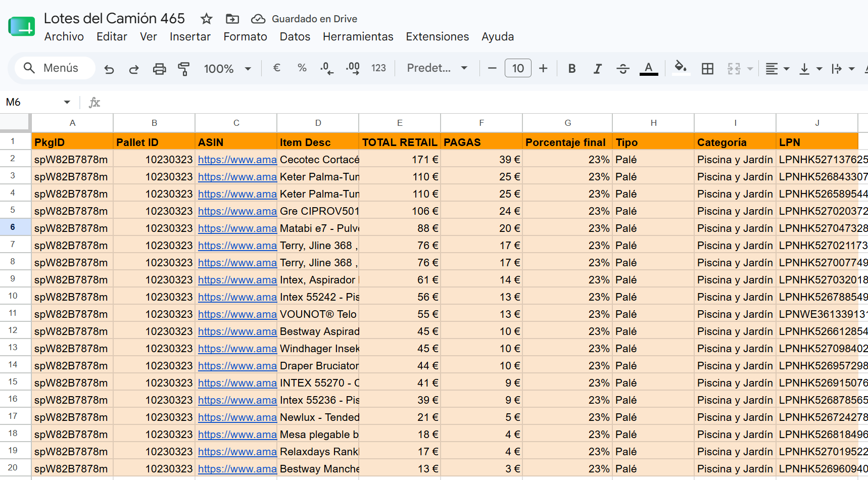The width and height of the screenshot is (868, 480).
Task: Click the undo arrow icon
Action: coord(109,69)
